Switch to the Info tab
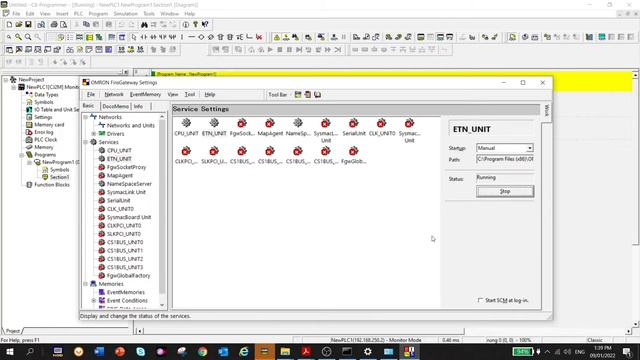Viewport: 640px width, 360px height. click(138, 106)
